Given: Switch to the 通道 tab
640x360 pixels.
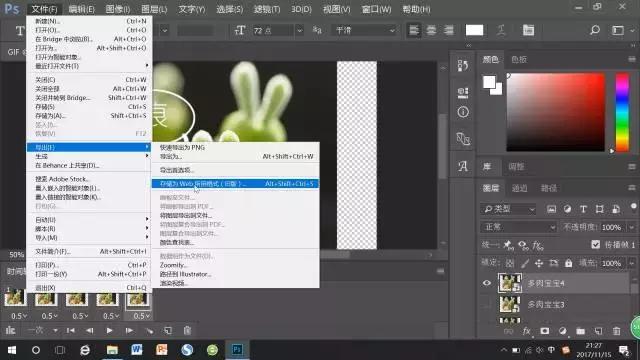Looking at the screenshot, I should pyautogui.click(x=519, y=188).
